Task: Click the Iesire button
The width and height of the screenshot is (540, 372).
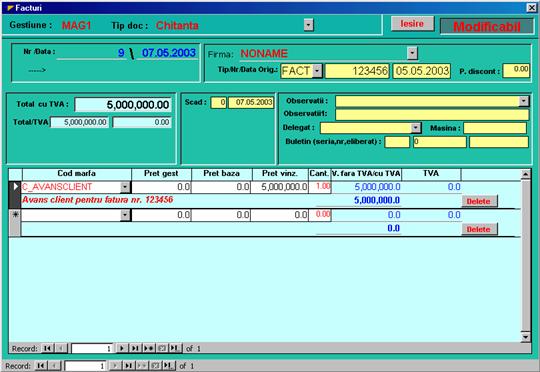Action: click(x=412, y=23)
